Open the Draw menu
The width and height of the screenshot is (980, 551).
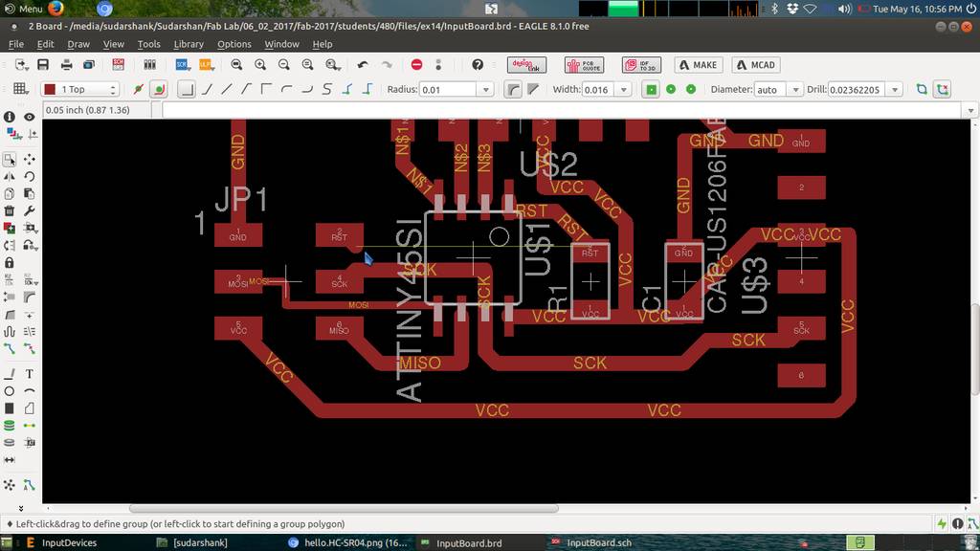tap(78, 44)
